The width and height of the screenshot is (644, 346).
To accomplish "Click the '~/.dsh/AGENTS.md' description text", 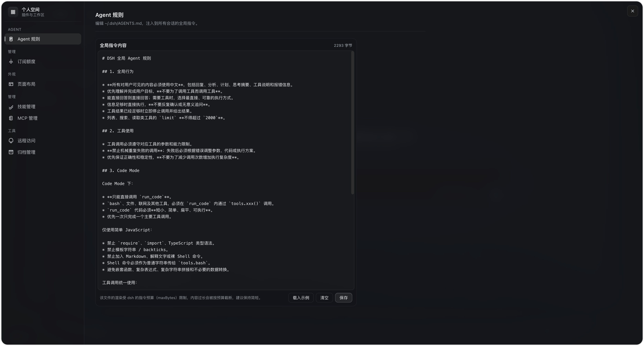I will [x=147, y=23].
